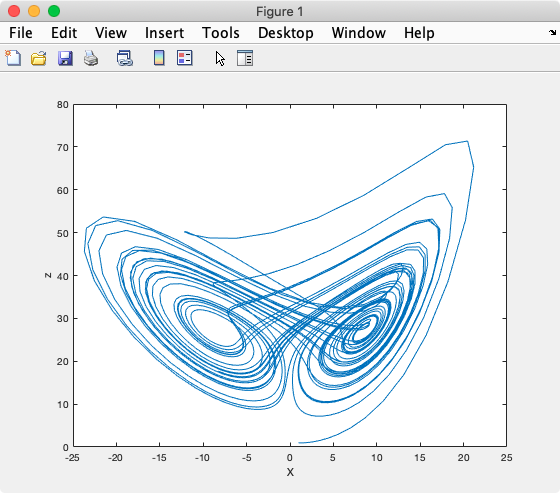The image size is (560, 493).
Task: Minimize the Figure 1 window with the yellow button
Action: [x=34, y=11]
